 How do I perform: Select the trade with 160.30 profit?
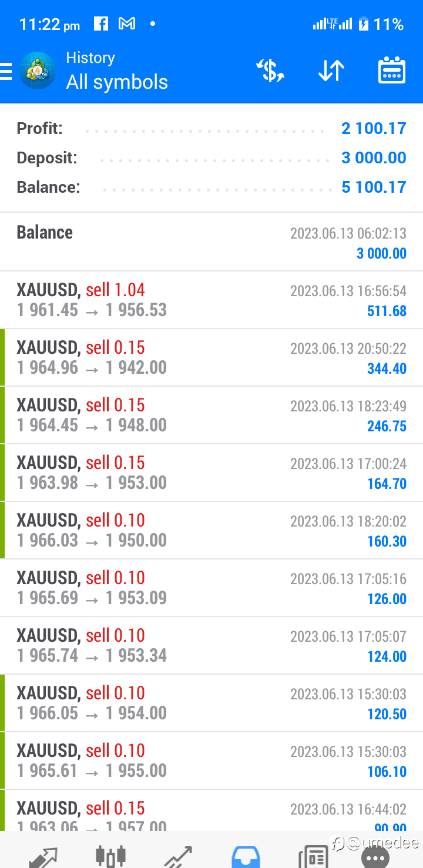[211, 530]
